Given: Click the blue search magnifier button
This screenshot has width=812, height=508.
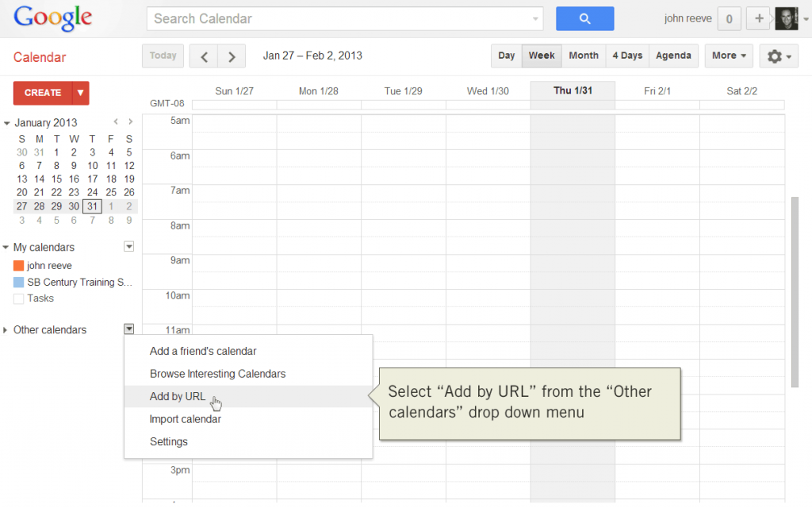Looking at the screenshot, I should coord(584,19).
